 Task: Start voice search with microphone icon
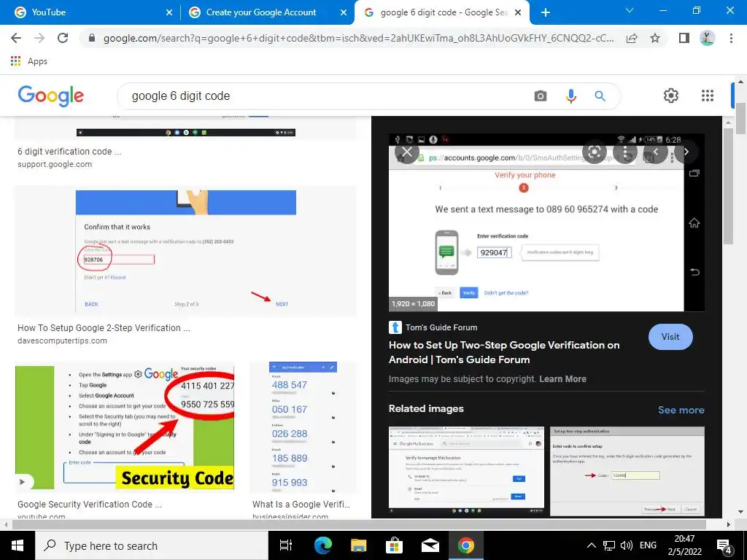point(570,96)
